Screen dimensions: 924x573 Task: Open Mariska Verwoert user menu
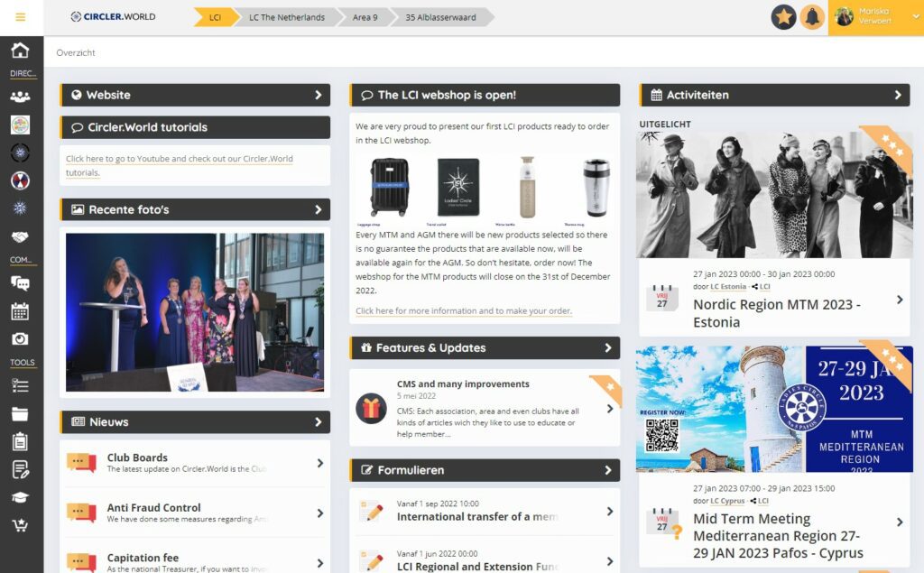coord(875,17)
